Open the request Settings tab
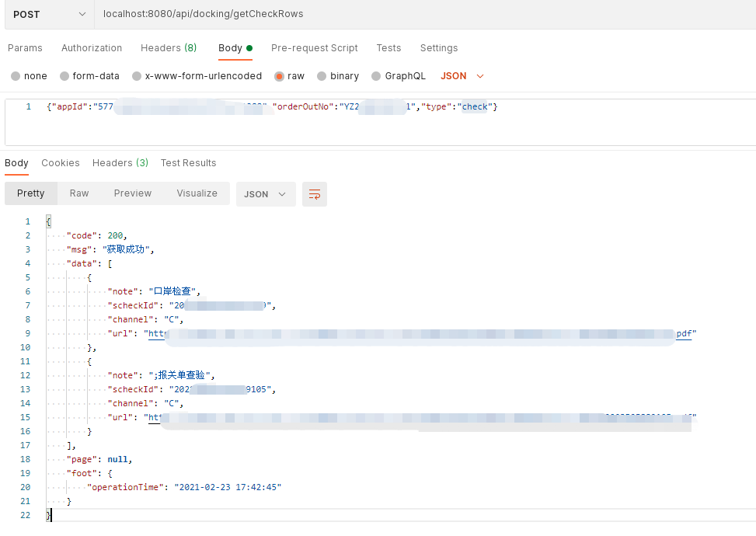This screenshot has height=536, width=756. (x=439, y=48)
